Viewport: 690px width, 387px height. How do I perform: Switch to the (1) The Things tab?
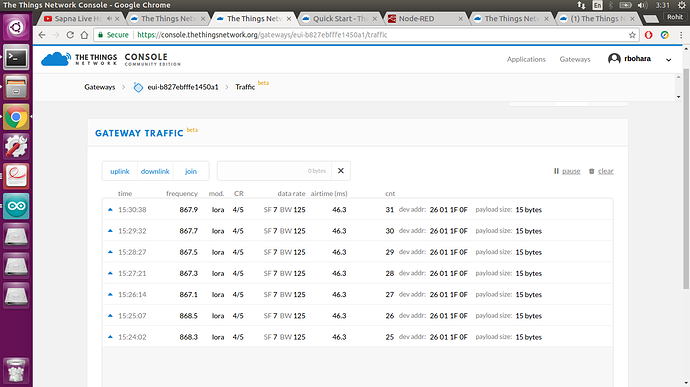coord(598,19)
